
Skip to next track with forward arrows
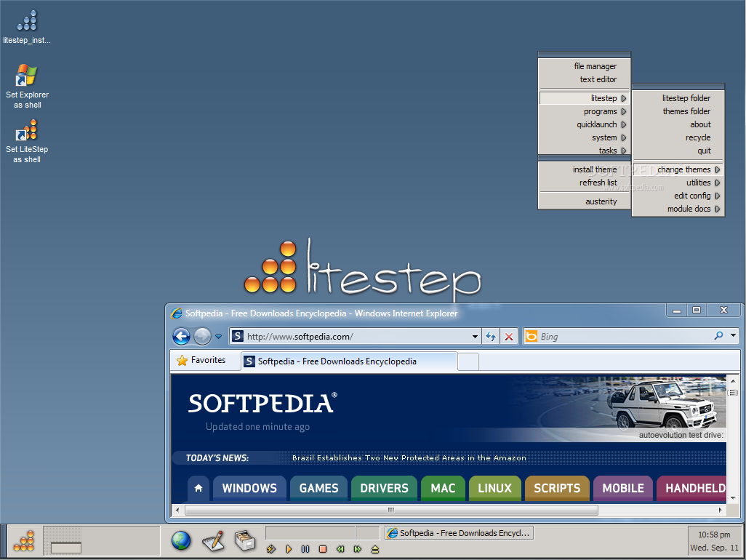tap(358, 549)
